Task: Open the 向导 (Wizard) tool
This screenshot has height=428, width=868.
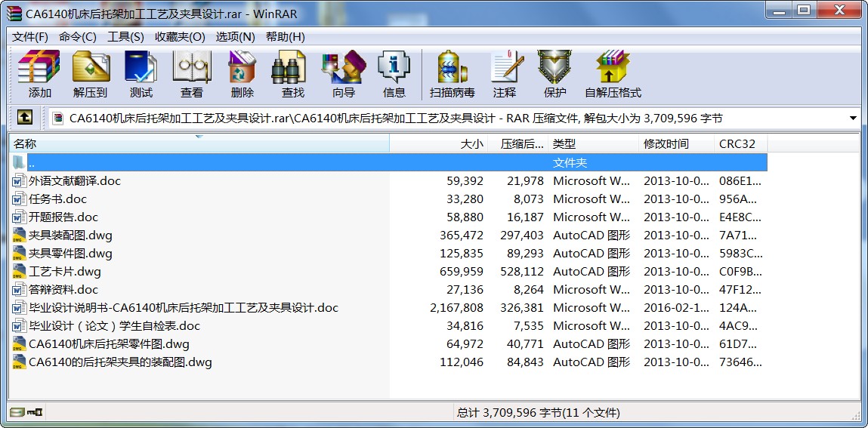Action: [x=344, y=75]
